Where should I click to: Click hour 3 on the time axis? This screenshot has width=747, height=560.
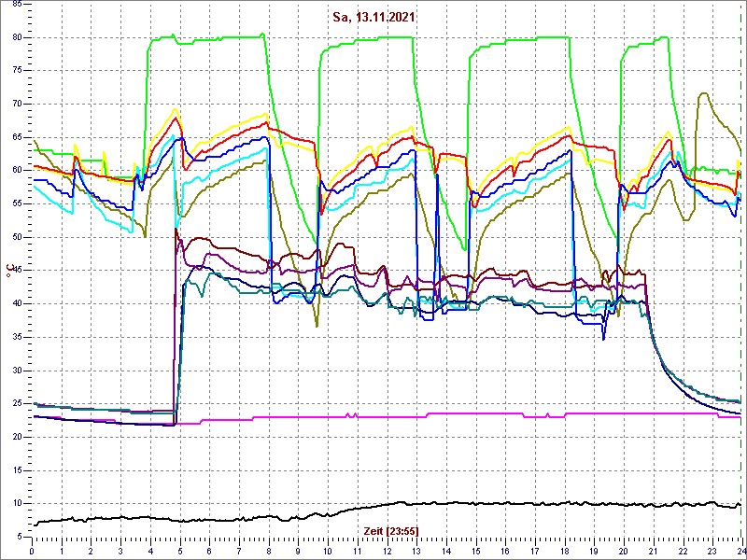pos(120,551)
